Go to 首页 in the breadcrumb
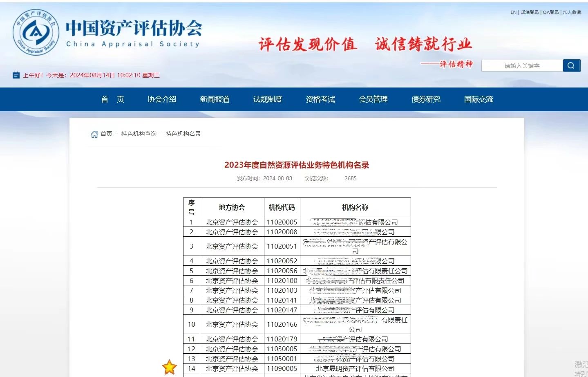 tap(106, 134)
